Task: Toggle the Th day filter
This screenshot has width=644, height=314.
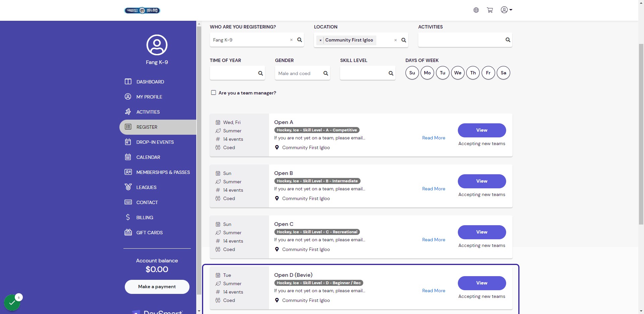Action: [x=473, y=73]
